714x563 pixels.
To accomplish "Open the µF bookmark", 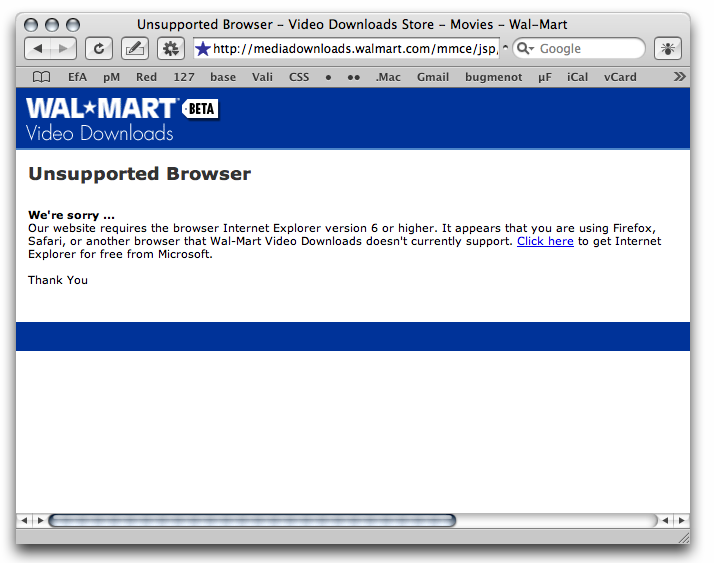I will (545, 77).
